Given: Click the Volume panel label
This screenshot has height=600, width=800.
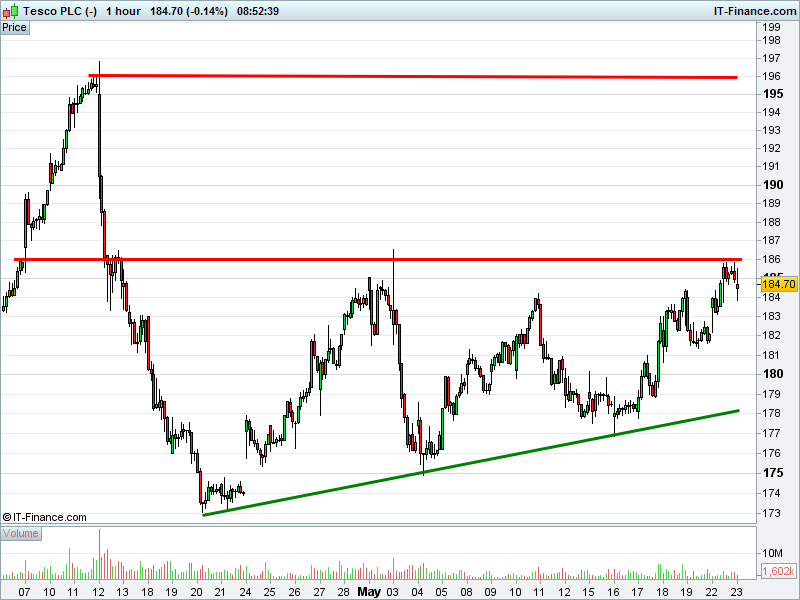Looking at the screenshot, I should (x=21, y=534).
